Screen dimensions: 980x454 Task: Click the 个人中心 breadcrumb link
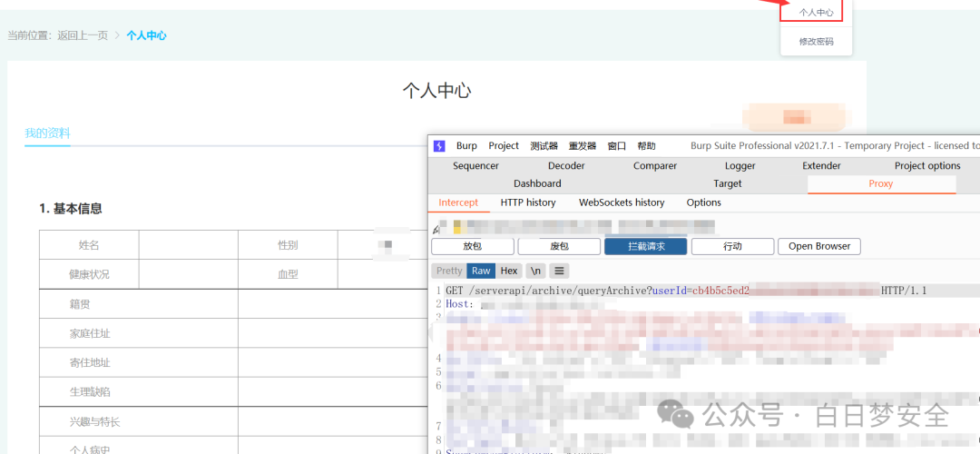coord(146,35)
